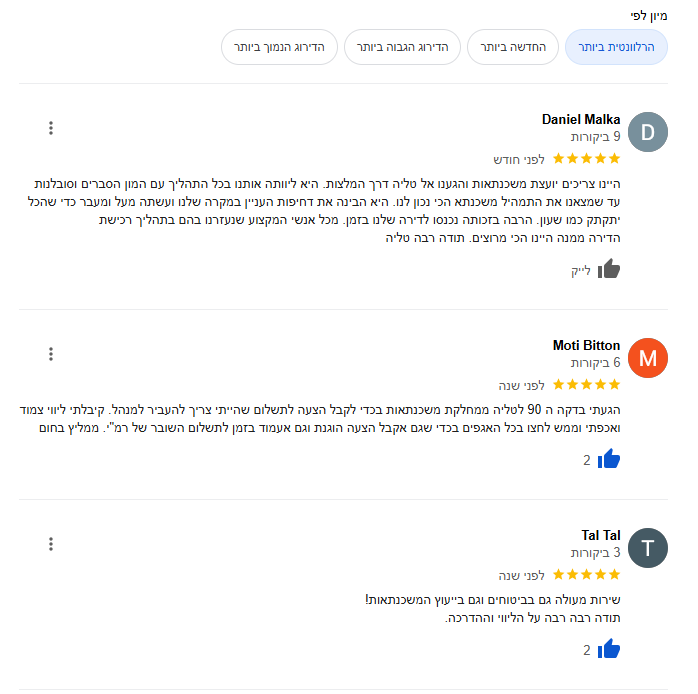Click the five-star rating on Moti Bitton's review

click(587, 384)
